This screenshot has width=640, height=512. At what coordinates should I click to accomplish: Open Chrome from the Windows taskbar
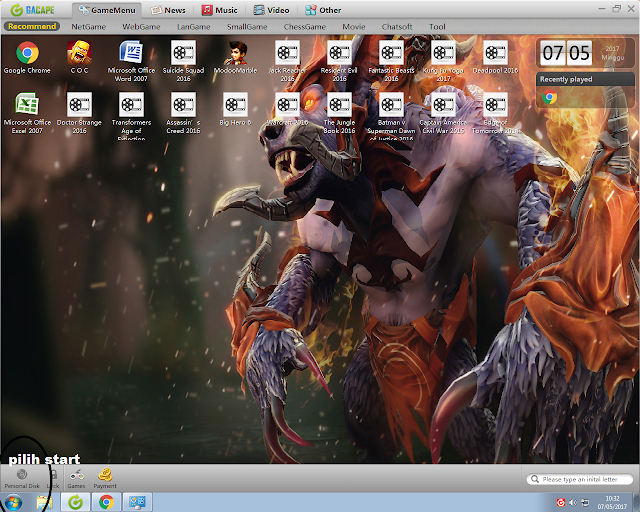(x=106, y=502)
